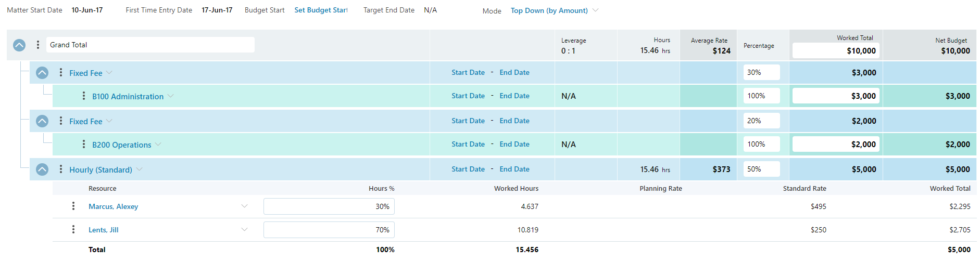Viewport: 980px width, 262px height.
Task: Edit the 50% percentage for Hourly (Standard)
Action: 761,169
